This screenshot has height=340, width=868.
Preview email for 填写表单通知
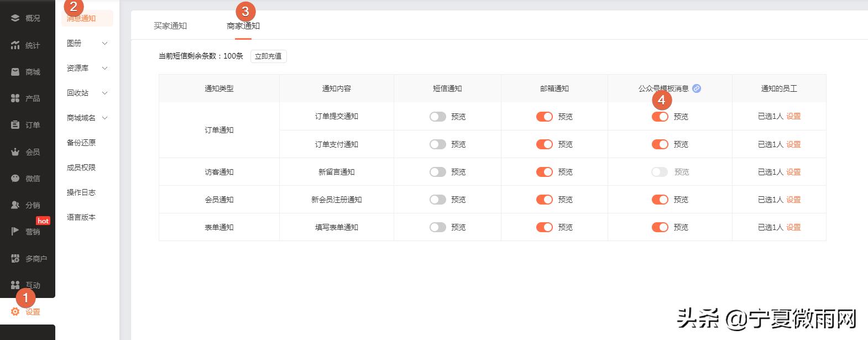point(565,227)
